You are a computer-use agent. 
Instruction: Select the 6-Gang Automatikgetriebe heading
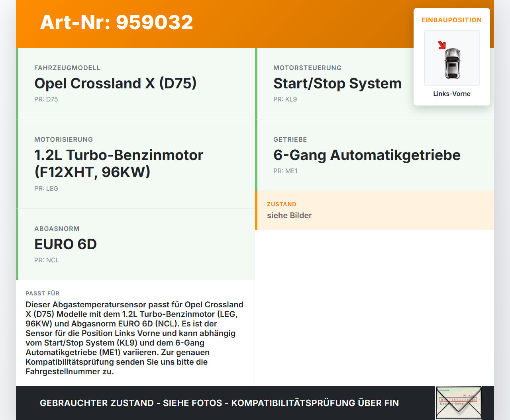click(367, 155)
